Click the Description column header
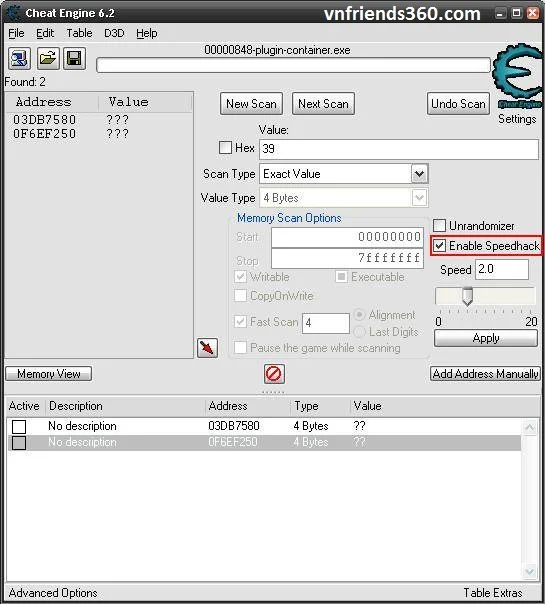Screen dimensions: 545x604 coord(126,406)
